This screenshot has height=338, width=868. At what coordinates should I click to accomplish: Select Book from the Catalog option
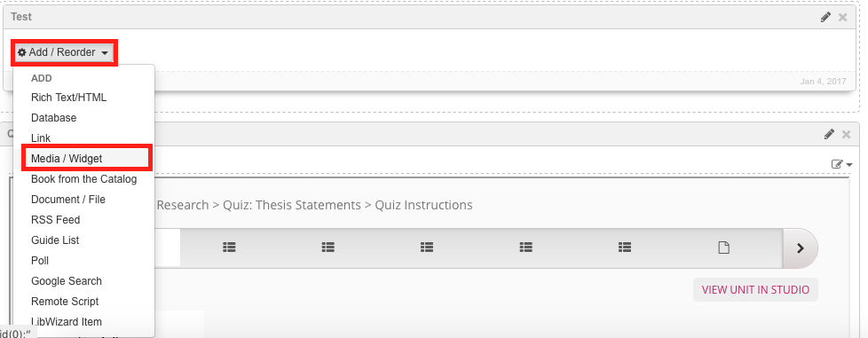83,179
